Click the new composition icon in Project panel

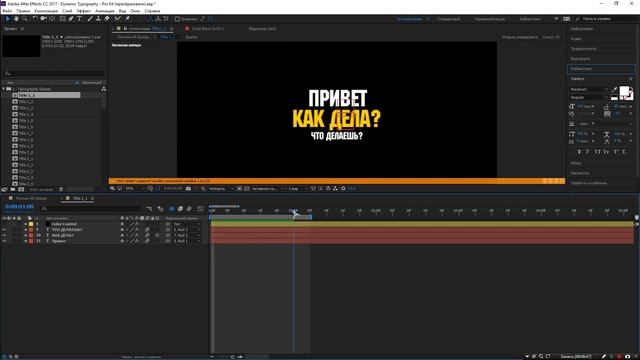(21, 189)
